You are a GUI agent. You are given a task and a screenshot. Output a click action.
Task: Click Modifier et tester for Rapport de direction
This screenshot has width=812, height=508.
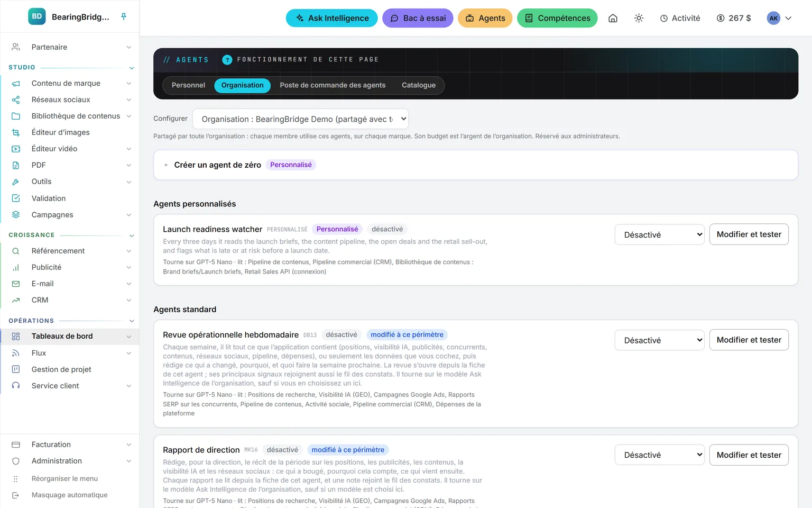(x=749, y=455)
